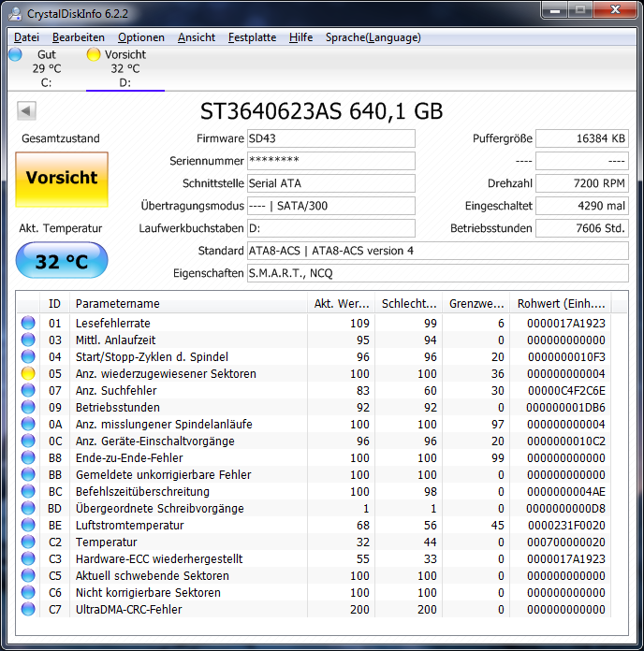
Task: Click the 32 °C temperature button
Action: [x=62, y=260]
